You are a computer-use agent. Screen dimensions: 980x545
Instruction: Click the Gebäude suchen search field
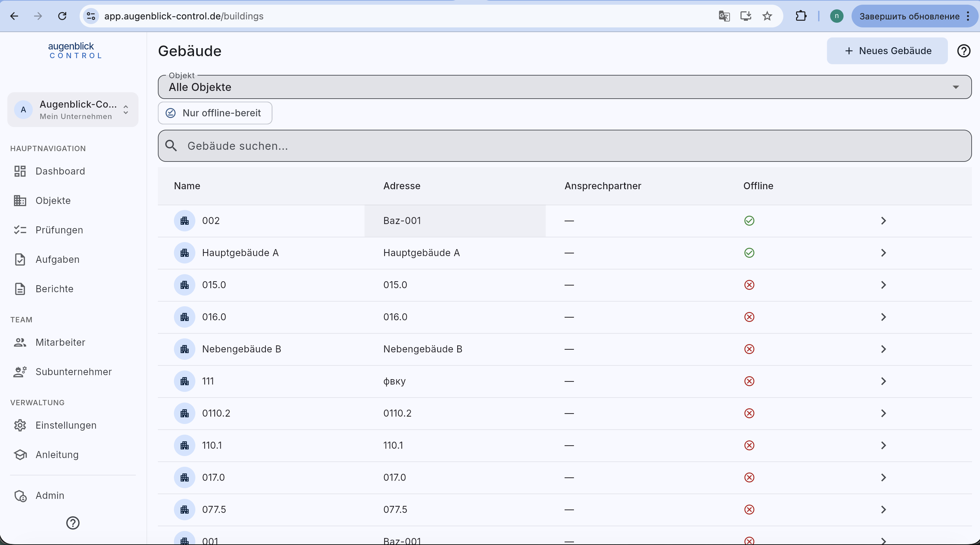565,146
